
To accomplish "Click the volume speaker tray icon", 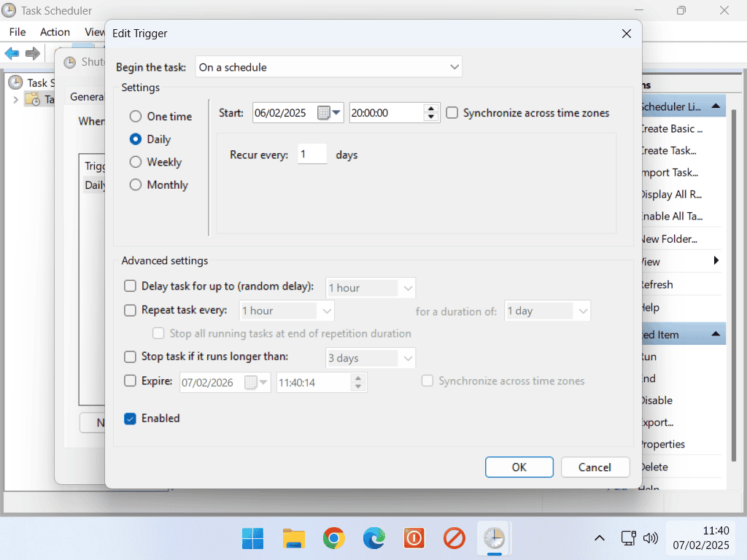I will pyautogui.click(x=651, y=539).
